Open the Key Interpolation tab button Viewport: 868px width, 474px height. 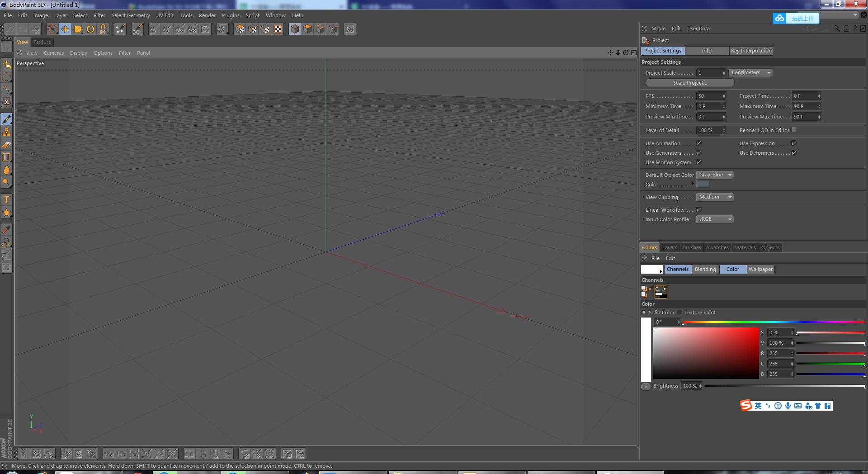[x=751, y=51]
